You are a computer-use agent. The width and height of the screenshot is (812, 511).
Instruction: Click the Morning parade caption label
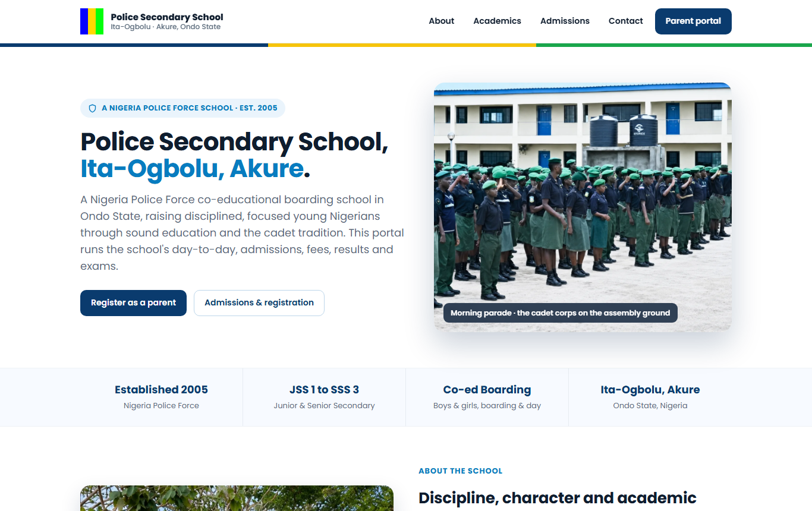(560, 313)
